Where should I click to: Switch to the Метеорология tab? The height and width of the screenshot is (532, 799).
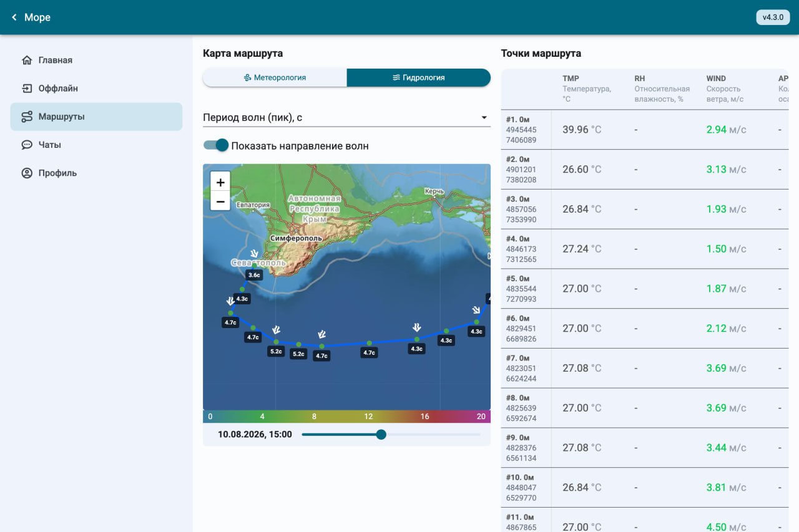(275, 78)
